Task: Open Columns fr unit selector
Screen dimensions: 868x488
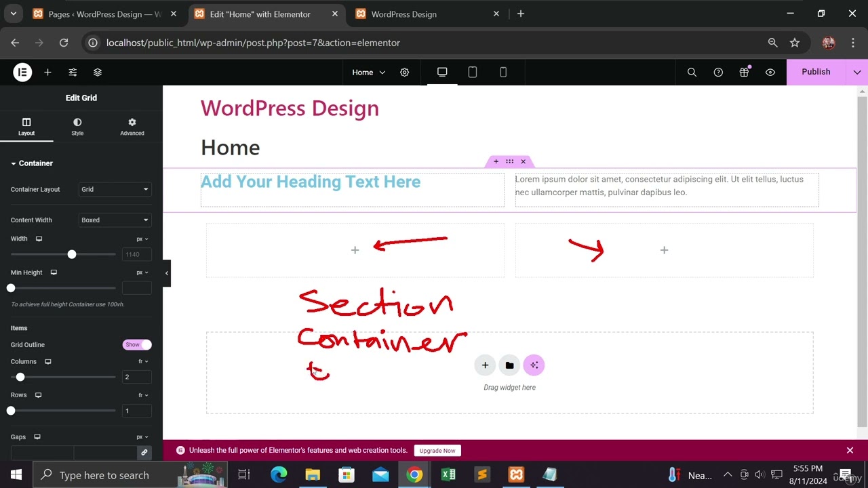Action: coord(143,361)
